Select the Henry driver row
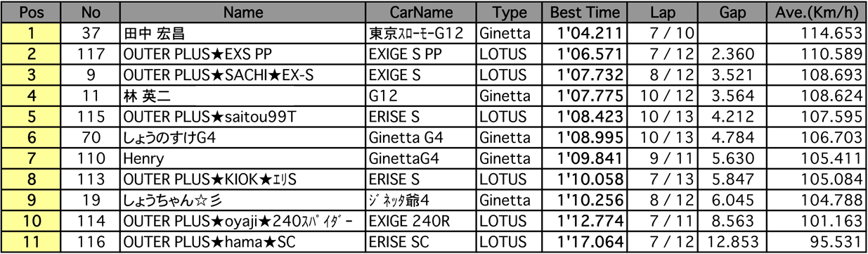Image resolution: width=868 pixels, height=254 pixels. click(x=434, y=158)
